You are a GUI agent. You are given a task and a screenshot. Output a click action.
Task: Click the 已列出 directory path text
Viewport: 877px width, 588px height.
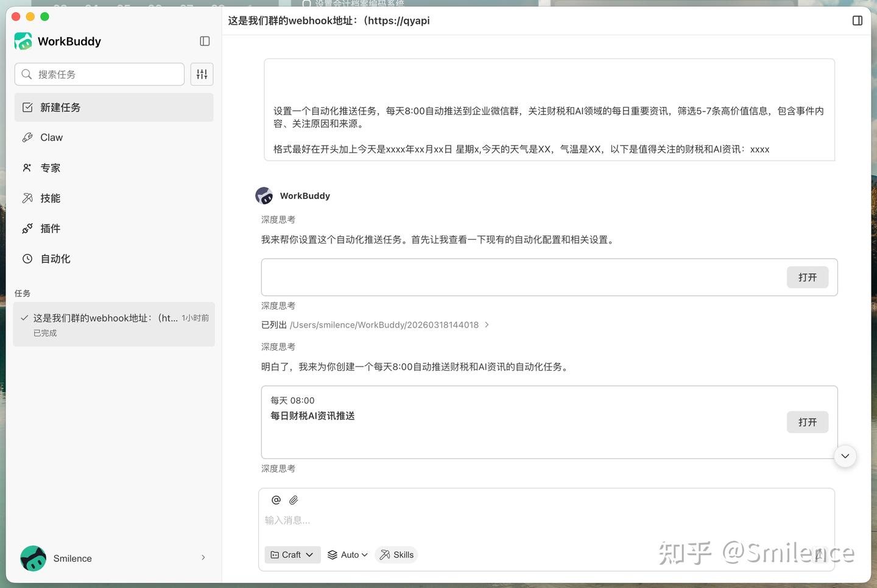pyautogui.click(x=370, y=325)
